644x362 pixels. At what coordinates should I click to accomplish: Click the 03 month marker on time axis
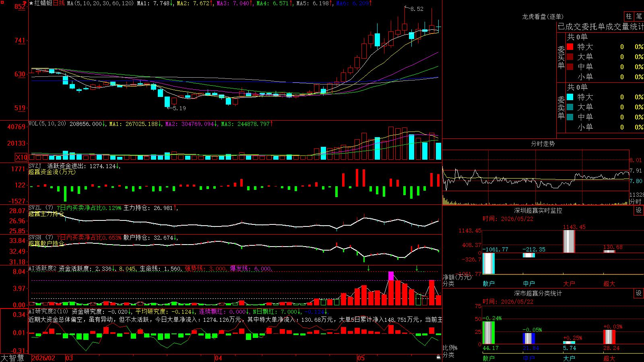tap(69, 358)
